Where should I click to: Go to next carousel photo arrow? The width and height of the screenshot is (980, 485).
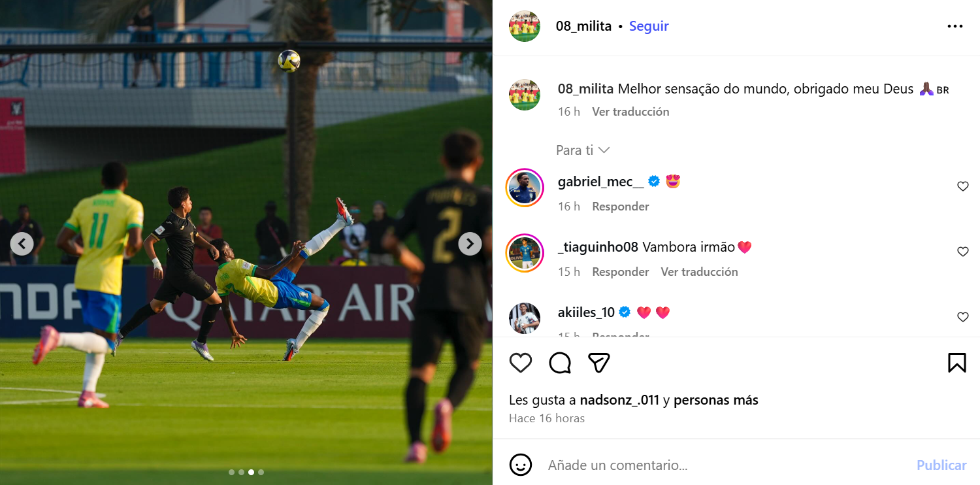point(470,244)
